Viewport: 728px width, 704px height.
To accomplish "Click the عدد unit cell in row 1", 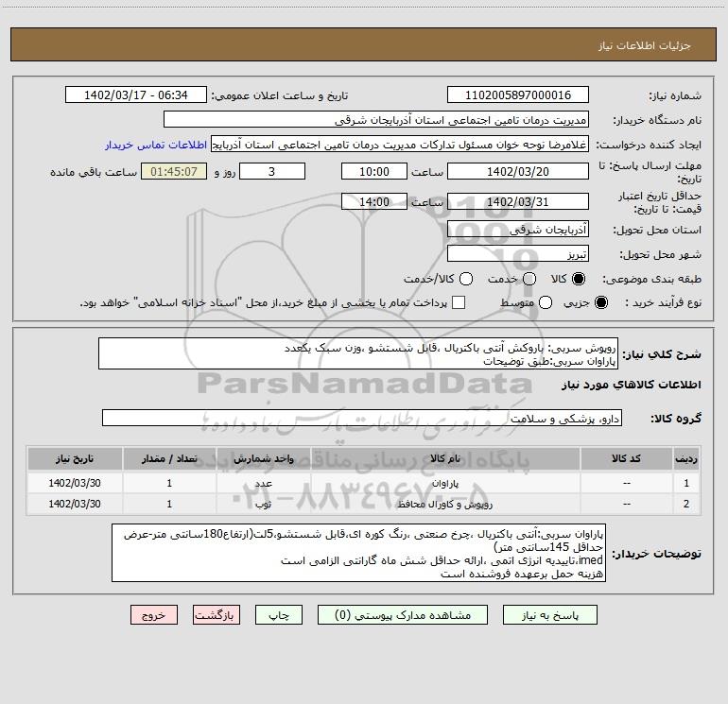I will pos(263,483).
